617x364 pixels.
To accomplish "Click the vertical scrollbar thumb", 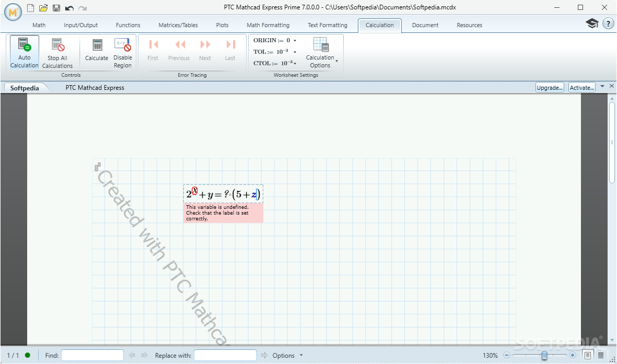I will click(x=612, y=143).
